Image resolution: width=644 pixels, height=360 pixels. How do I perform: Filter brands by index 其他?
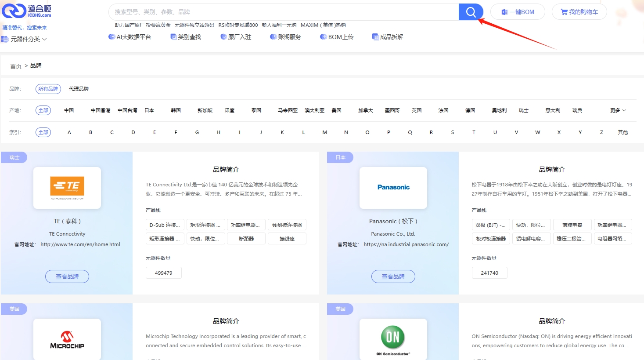pyautogui.click(x=622, y=132)
